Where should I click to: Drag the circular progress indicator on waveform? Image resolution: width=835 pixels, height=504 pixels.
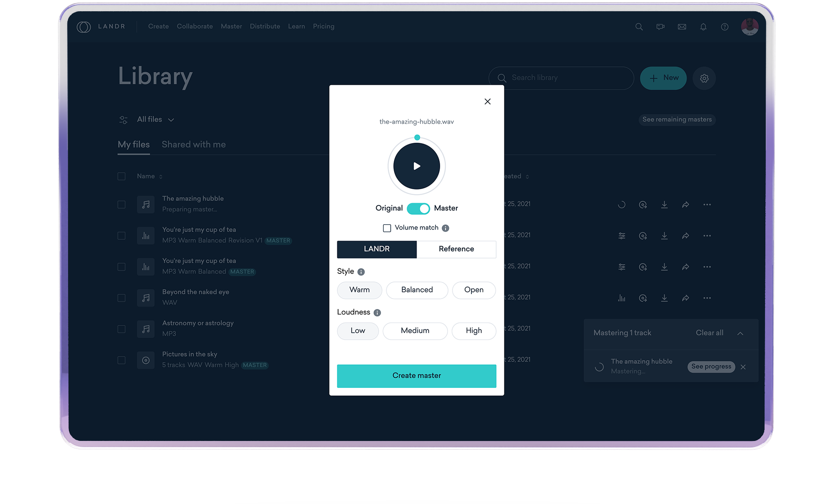(x=417, y=137)
